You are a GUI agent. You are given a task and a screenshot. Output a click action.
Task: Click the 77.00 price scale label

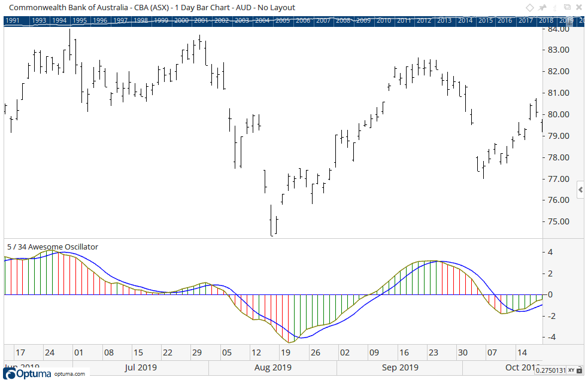point(559,179)
